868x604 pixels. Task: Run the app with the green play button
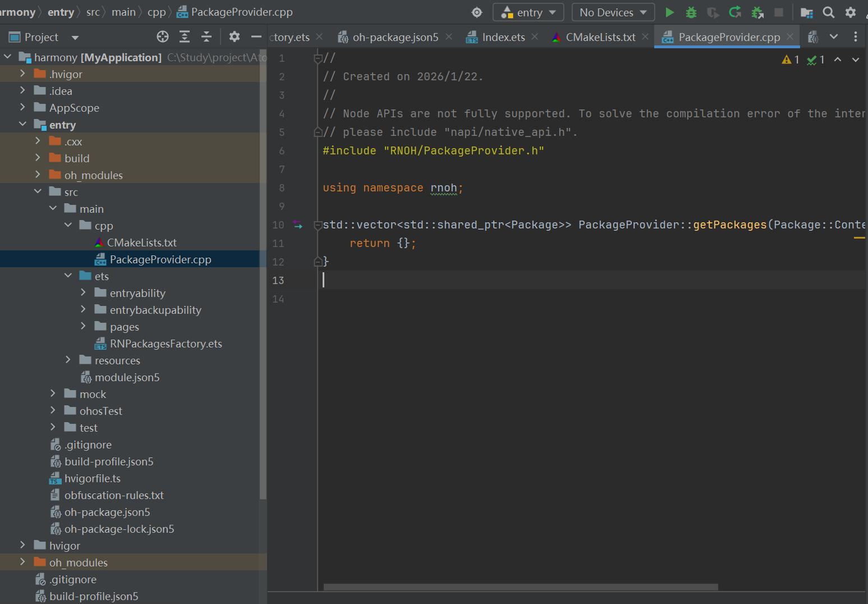click(x=669, y=12)
